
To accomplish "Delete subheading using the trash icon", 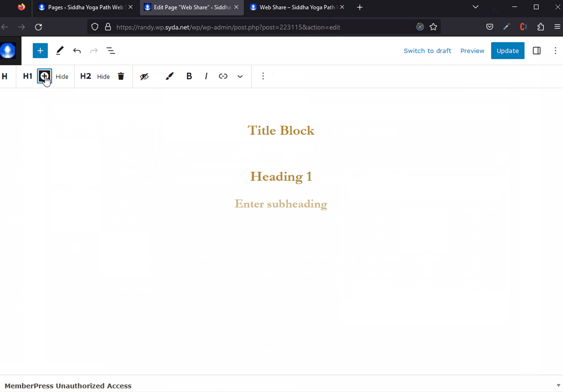I will (121, 76).
